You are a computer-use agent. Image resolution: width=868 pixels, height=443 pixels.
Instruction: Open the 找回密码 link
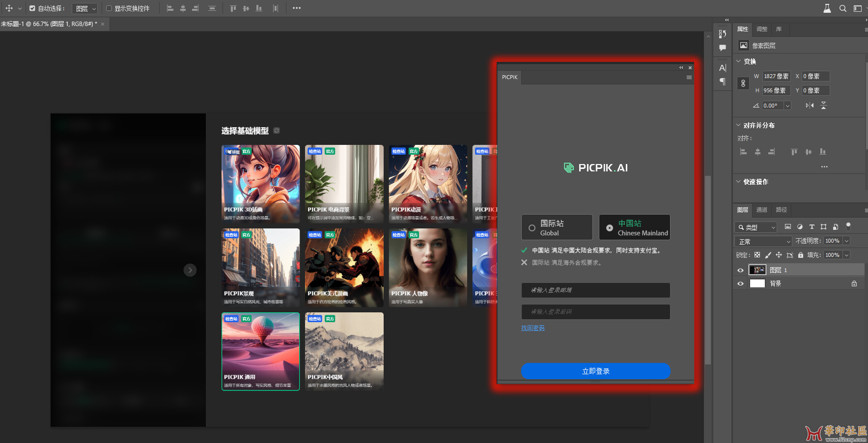533,328
